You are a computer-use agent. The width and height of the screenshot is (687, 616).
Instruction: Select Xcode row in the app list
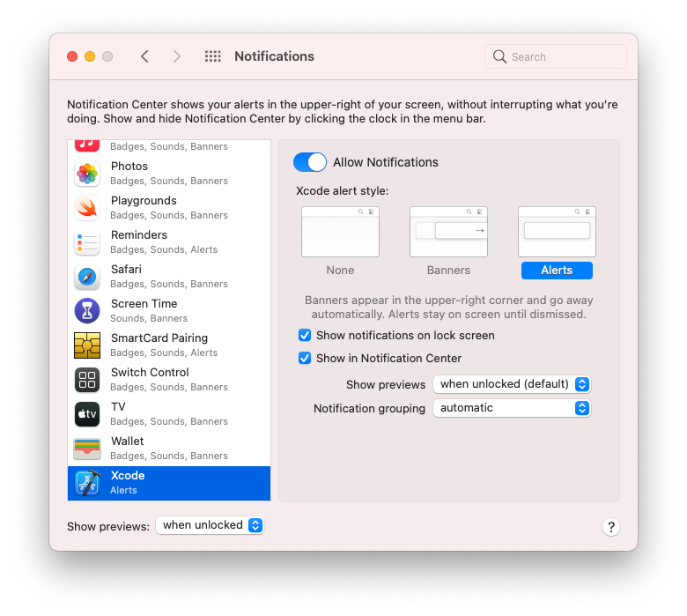[x=169, y=483]
